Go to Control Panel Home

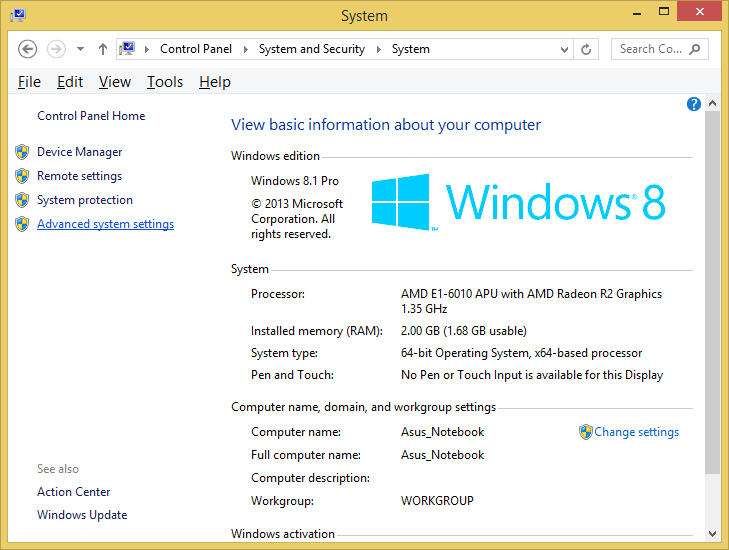(91, 116)
